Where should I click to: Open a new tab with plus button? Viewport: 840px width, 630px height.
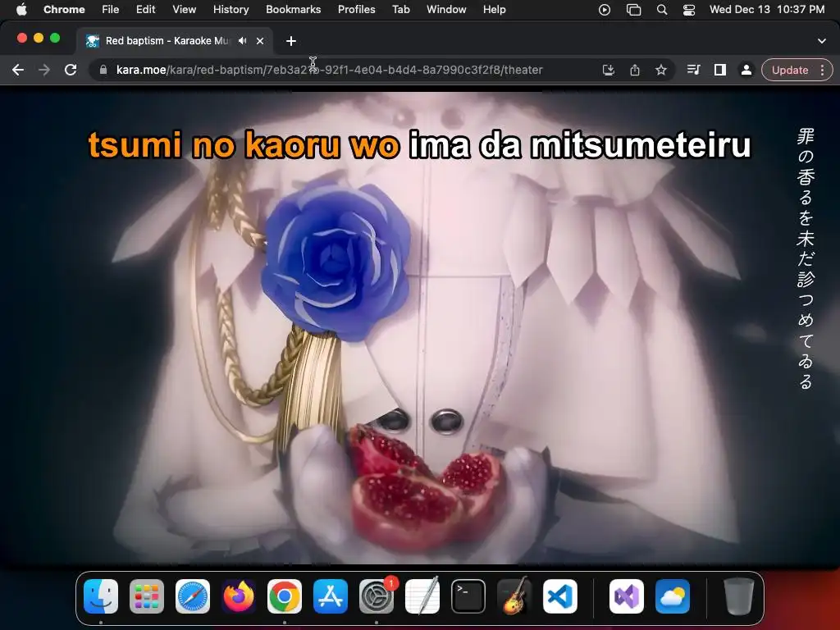tap(291, 41)
